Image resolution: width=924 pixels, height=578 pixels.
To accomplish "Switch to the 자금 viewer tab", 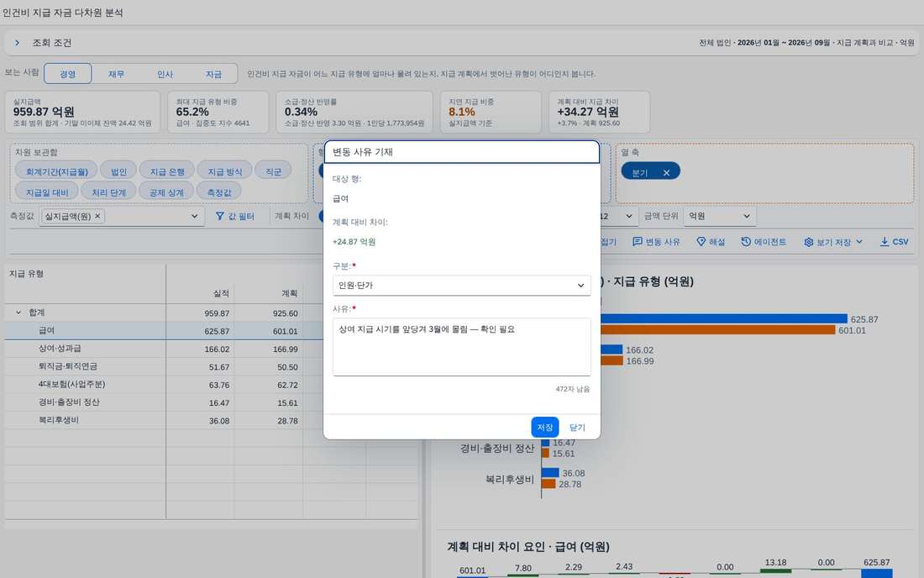I will pos(213,74).
